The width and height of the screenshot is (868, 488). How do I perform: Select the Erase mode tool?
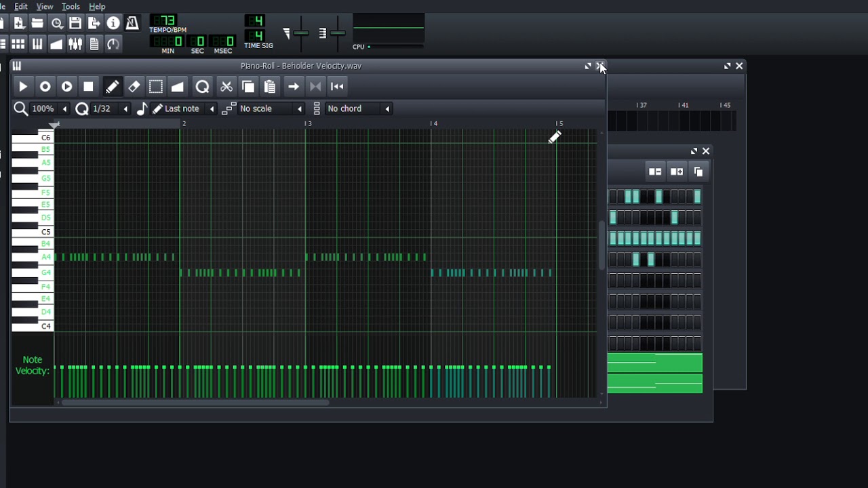coord(134,86)
